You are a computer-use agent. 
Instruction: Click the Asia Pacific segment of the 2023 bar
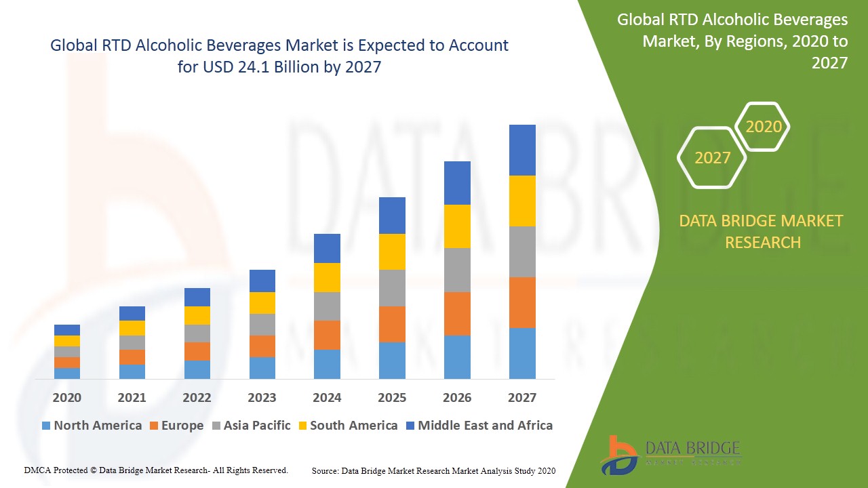pyautogui.click(x=262, y=324)
